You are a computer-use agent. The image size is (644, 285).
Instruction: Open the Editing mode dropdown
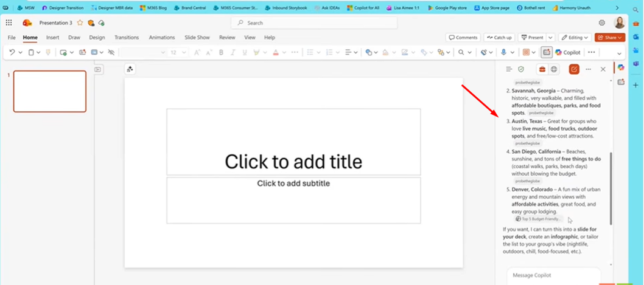tap(575, 38)
